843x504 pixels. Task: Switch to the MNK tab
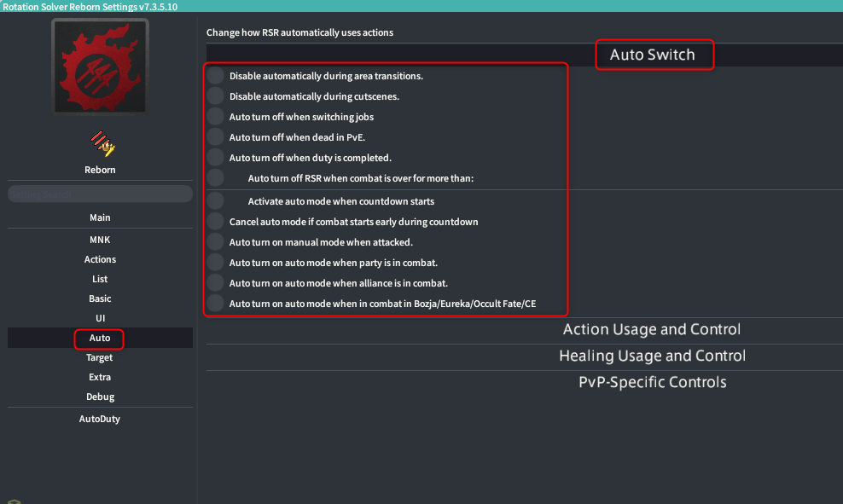[100, 240]
